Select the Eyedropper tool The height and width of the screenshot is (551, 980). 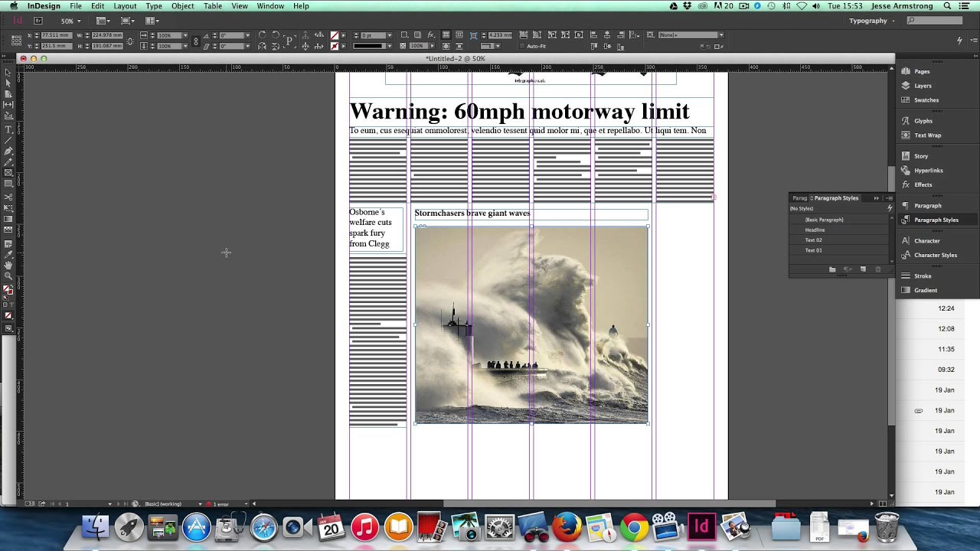pyautogui.click(x=8, y=254)
